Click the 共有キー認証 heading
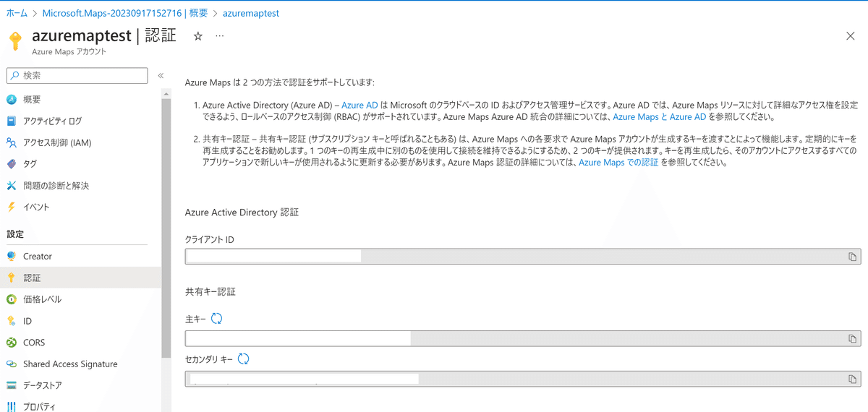Image resolution: width=868 pixels, height=412 pixels. pyautogui.click(x=210, y=292)
